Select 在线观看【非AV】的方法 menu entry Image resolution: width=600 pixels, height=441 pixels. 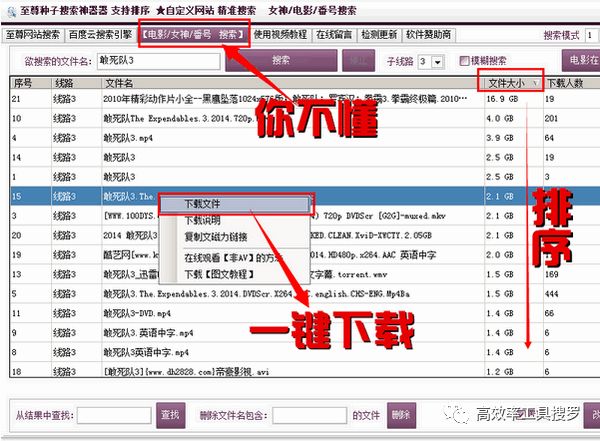click(234, 258)
